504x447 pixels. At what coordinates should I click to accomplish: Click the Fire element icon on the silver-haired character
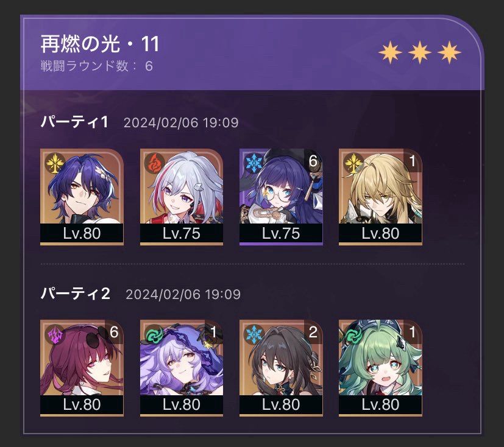pos(154,163)
